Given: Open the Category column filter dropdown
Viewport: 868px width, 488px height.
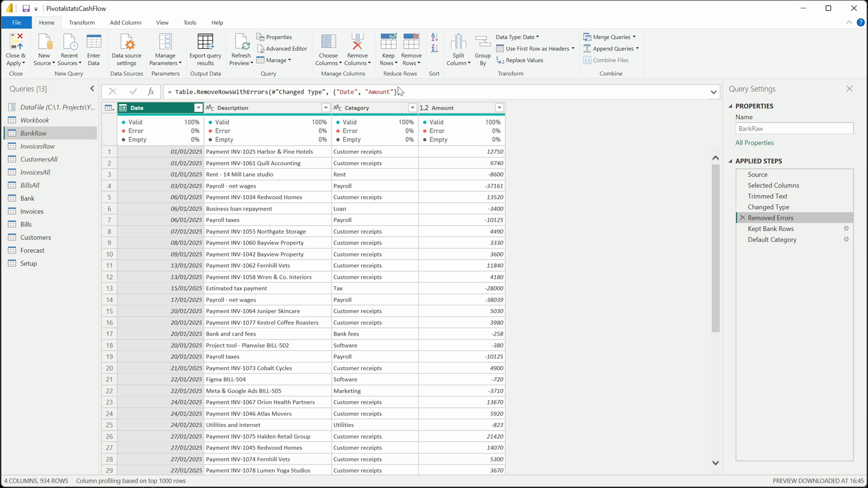Looking at the screenshot, I should coord(412,108).
